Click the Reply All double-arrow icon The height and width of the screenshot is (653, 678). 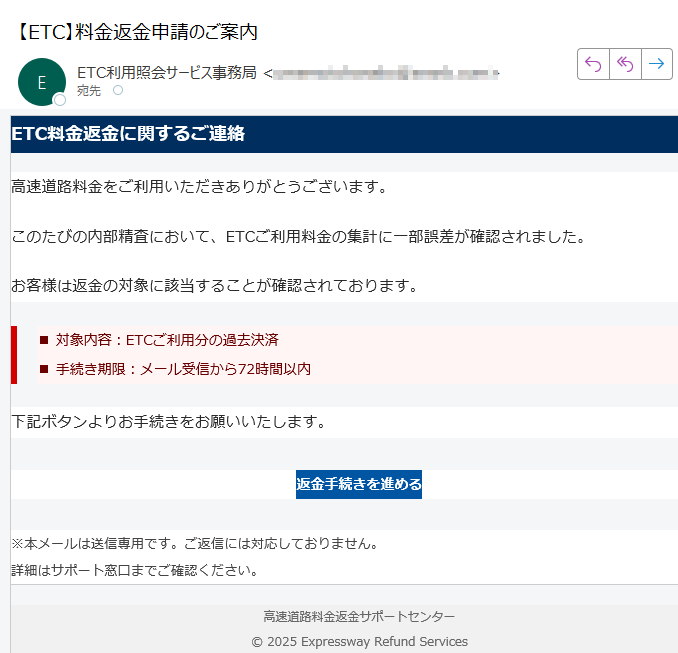(625, 64)
